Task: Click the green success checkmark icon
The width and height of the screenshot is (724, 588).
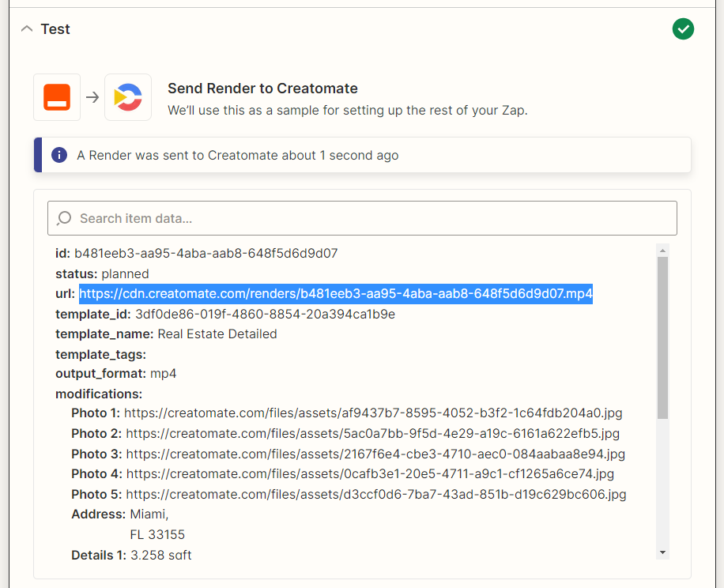Action: click(683, 29)
